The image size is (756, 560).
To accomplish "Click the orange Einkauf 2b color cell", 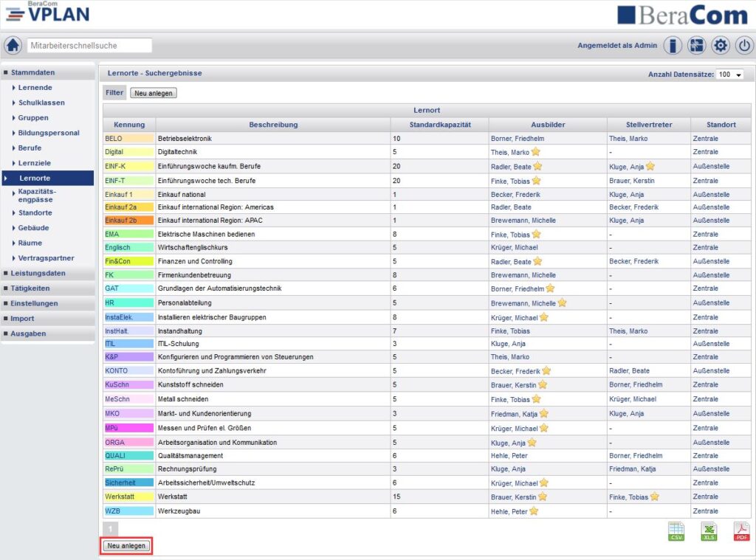I will (x=128, y=221).
